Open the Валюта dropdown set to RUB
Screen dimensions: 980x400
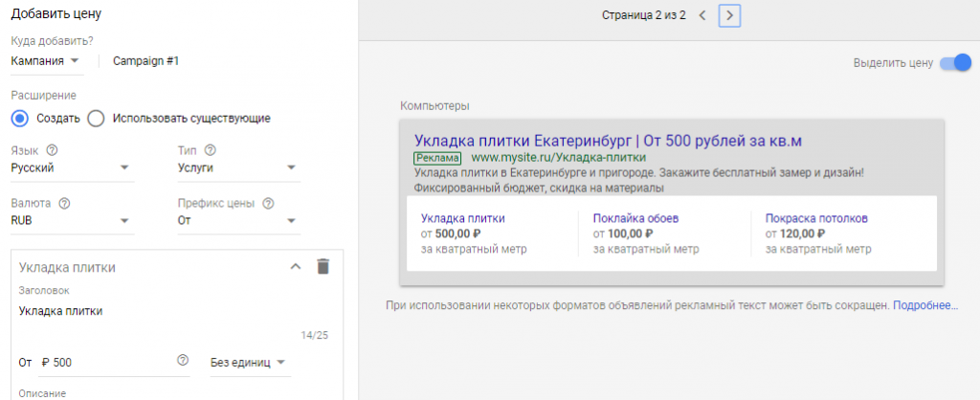(x=73, y=221)
